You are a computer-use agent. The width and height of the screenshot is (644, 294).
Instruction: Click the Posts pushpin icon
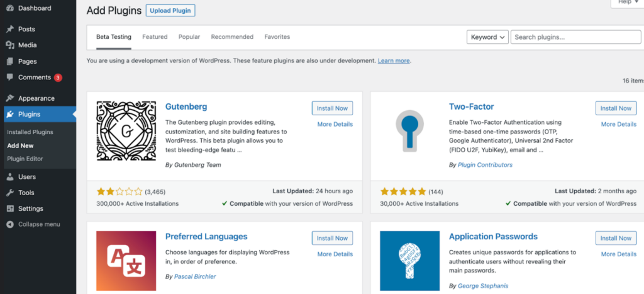pos(10,29)
